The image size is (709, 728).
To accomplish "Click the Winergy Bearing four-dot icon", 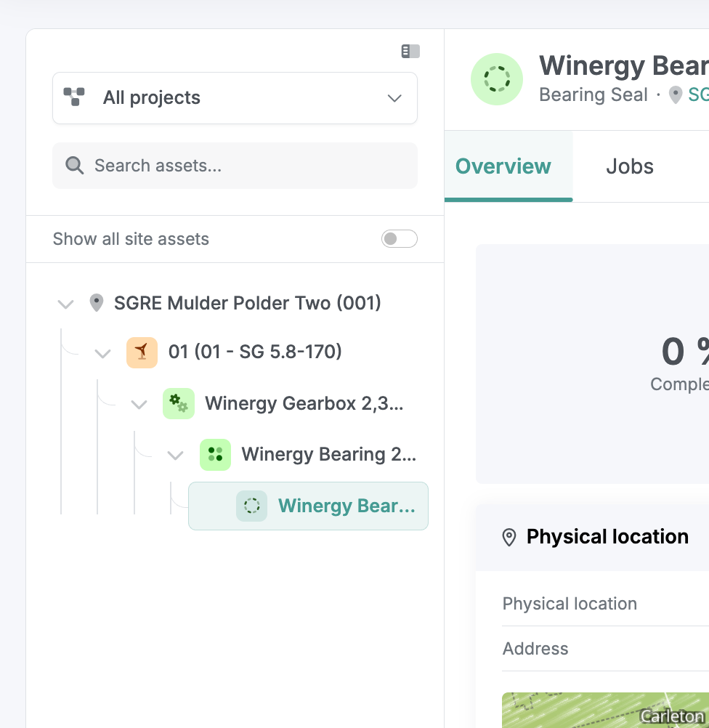I will coord(216,455).
